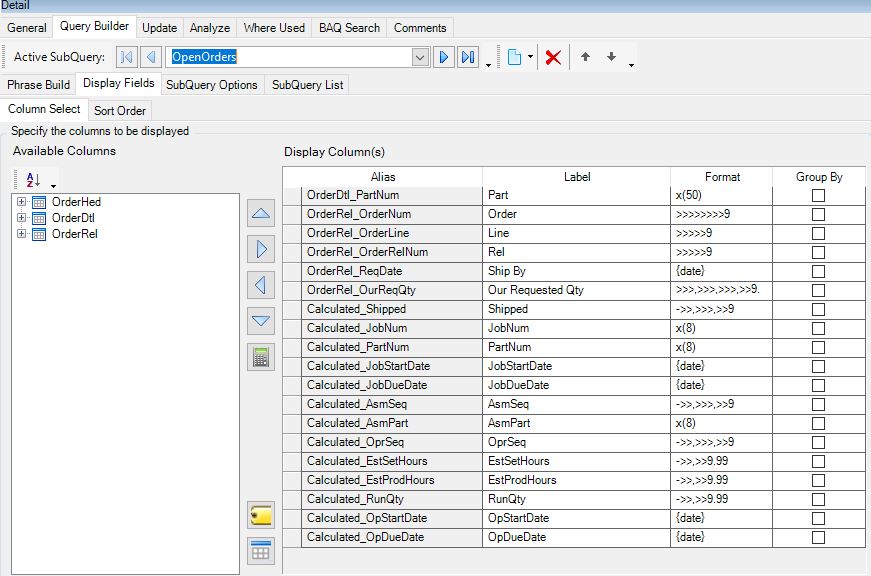871x576 pixels.
Task: Switch to the Update tab
Action: (x=159, y=28)
